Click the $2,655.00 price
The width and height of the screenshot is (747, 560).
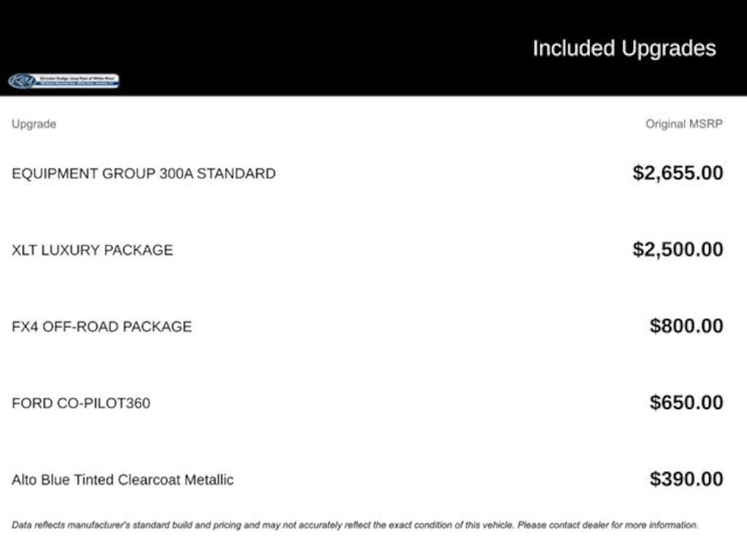pos(678,173)
